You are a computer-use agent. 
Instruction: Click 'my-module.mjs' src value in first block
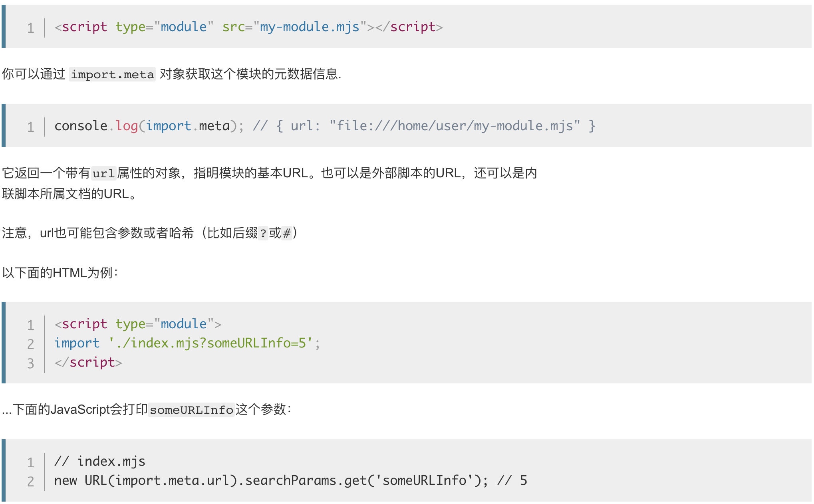(x=310, y=27)
